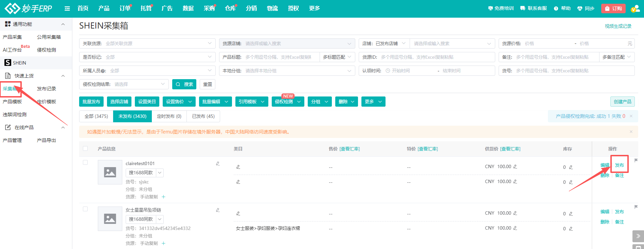
Task: Toggle the select-all checkbox in table header
Action: coord(85,149)
